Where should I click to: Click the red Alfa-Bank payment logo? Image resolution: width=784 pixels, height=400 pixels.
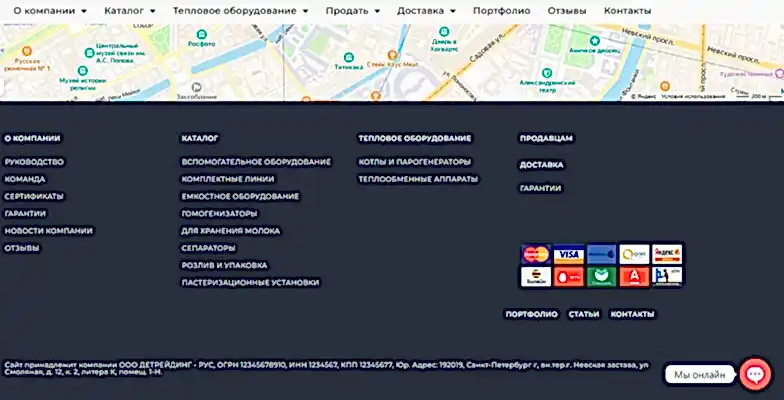coord(634,277)
